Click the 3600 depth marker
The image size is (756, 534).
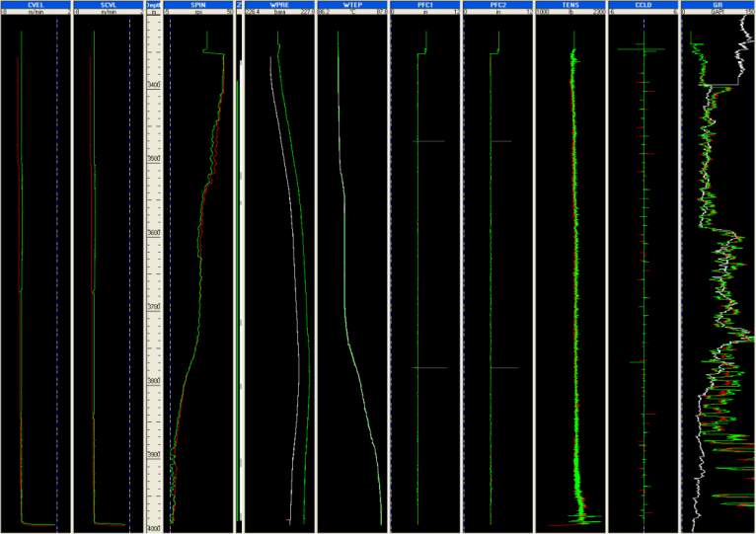tap(154, 233)
